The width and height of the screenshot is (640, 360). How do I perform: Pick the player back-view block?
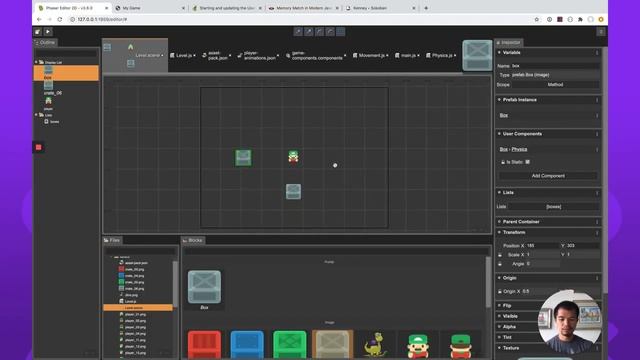click(461, 346)
